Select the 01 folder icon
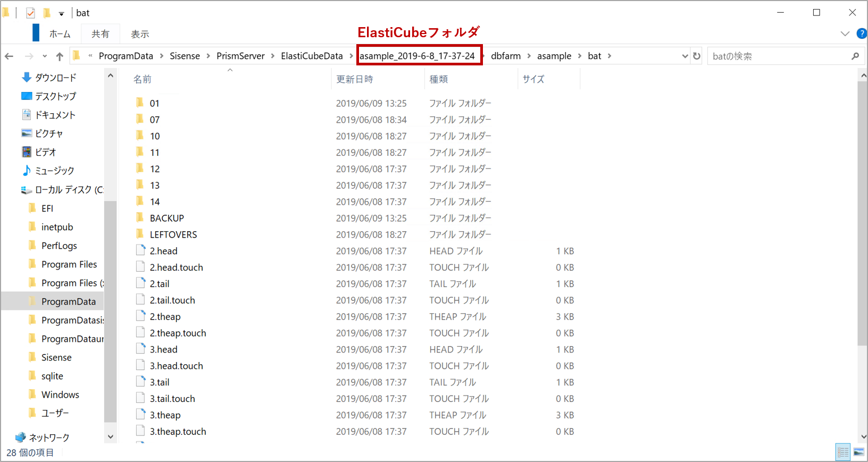 pos(140,103)
